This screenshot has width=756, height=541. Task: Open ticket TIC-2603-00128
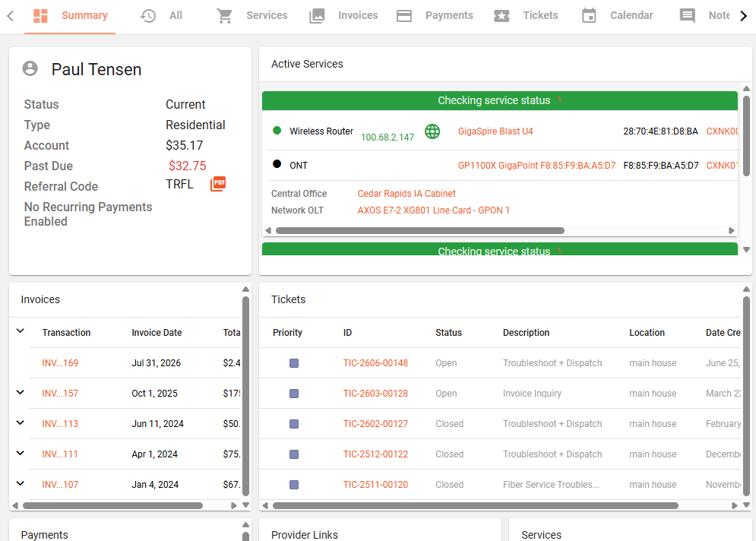click(x=375, y=394)
